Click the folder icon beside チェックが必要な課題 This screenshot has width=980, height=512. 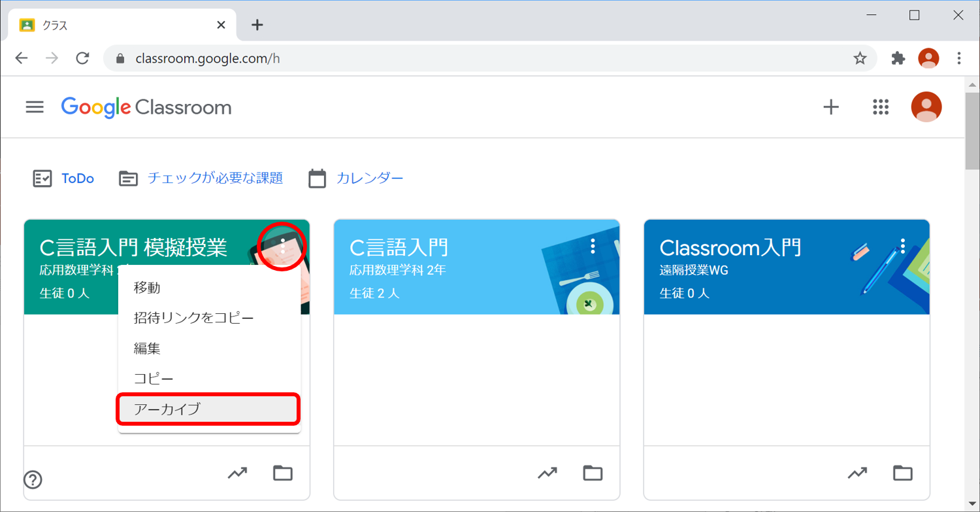[x=129, y=179]
